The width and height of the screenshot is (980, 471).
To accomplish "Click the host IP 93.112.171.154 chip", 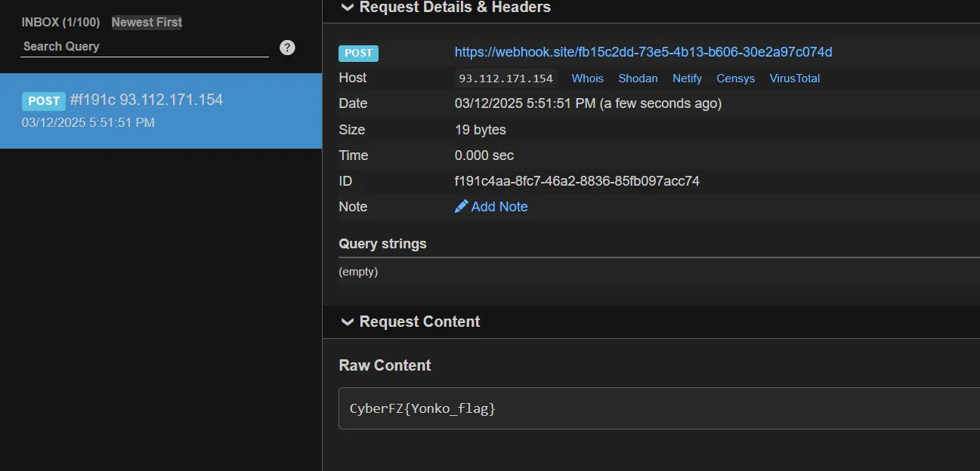I will 505,78.
